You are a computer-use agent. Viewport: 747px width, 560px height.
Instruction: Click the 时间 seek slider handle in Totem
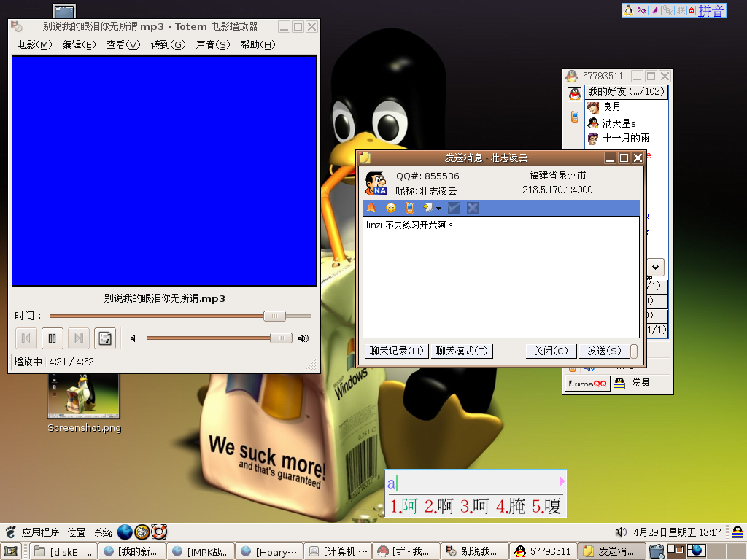(x=274, y=316)
